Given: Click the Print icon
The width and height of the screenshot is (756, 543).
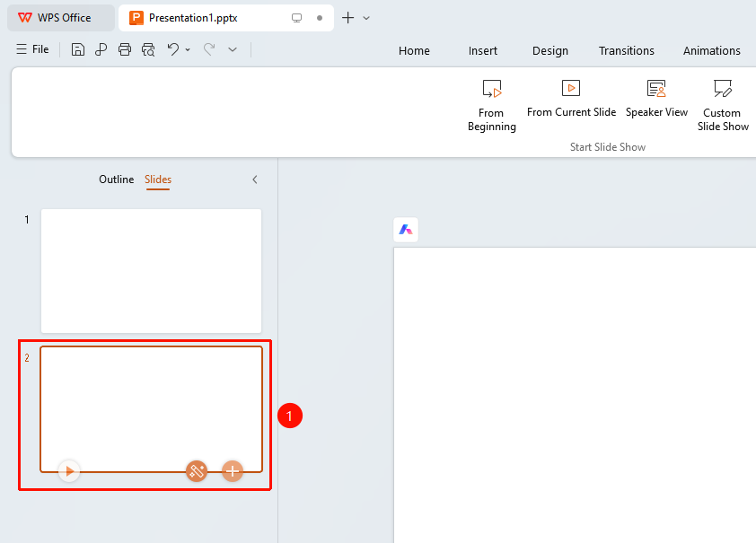Looking at the screenshot, I should click(125, 49).
